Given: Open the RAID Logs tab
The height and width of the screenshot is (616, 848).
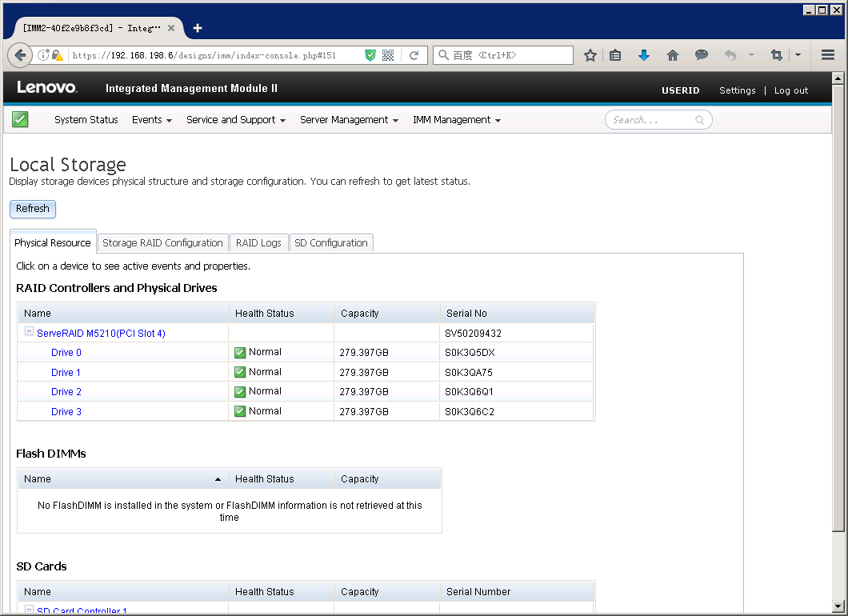Looking at the screenshot, I should click(258, 243).
